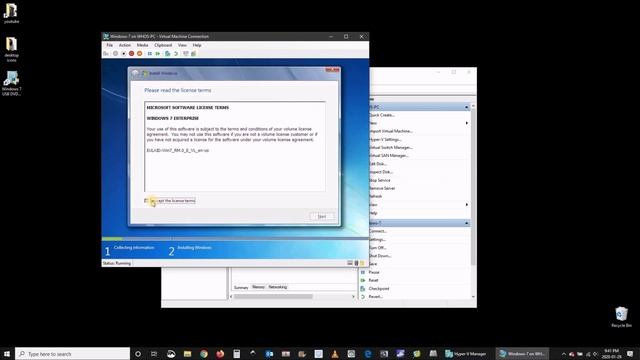This screenshot has height=360, width=640.
Task: Click the Revert icon in Actions pane
Action: 363,296
